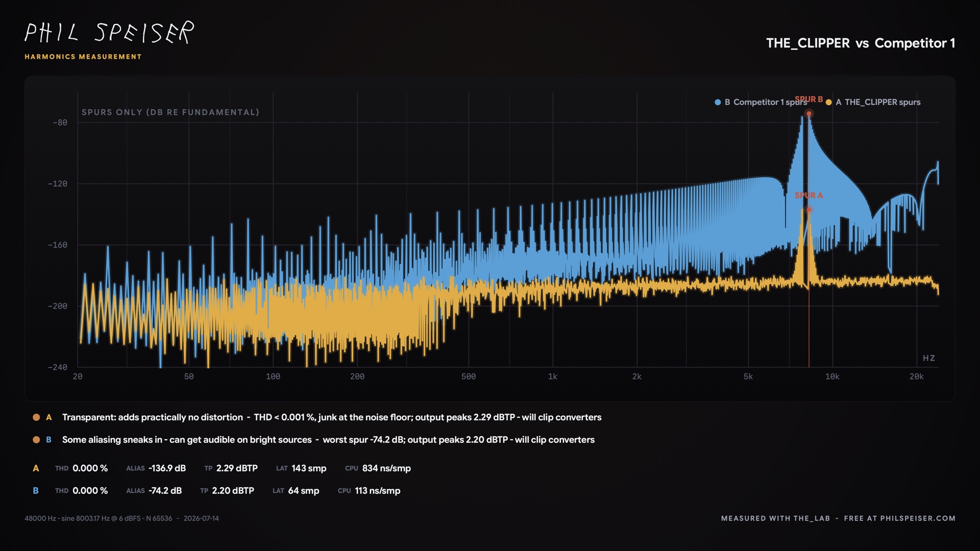Click 'Transparent: adds practically no distortion' summary
The width and height of the screenshot is (980, 551).
(153, 417)
